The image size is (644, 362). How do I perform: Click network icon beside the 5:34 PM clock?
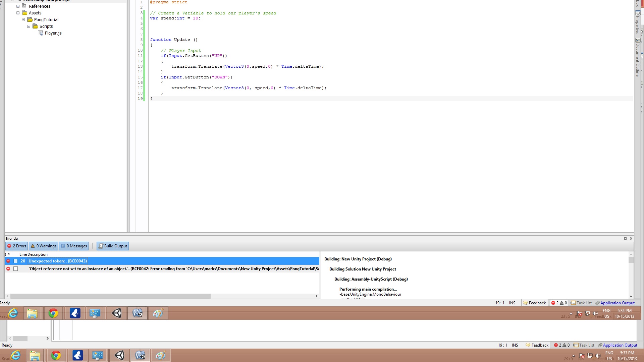tap(587, 313)
